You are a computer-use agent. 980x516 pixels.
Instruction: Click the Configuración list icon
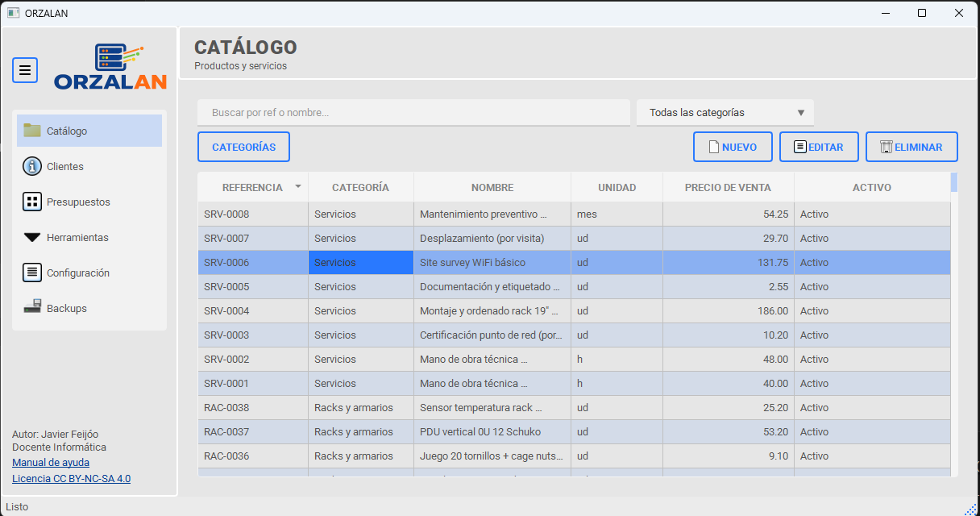click(x=32, y=273)
